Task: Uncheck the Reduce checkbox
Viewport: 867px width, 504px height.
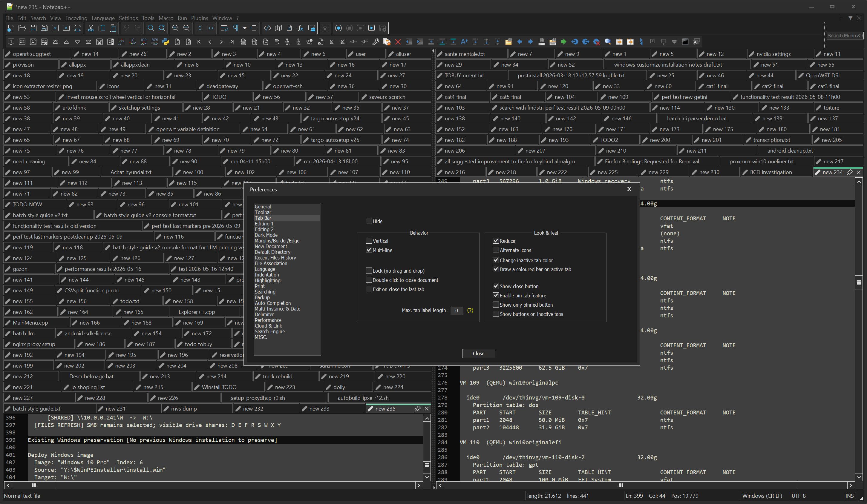Action: 496,241
